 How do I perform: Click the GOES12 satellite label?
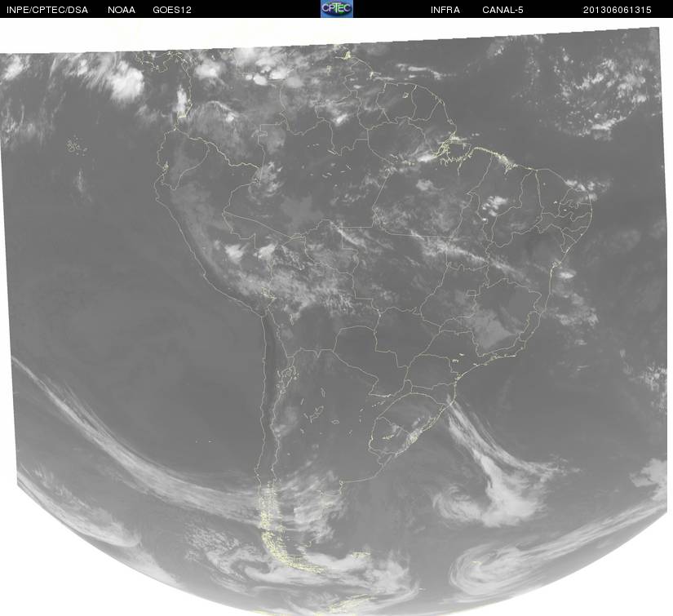point(172,10)
